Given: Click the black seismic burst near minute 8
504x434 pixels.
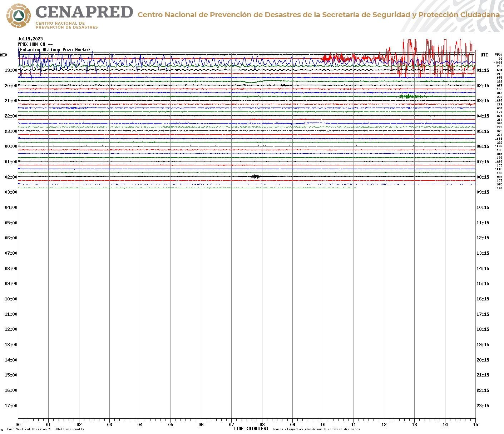Looking at the screenshot, I should click(x=255, y=176).
